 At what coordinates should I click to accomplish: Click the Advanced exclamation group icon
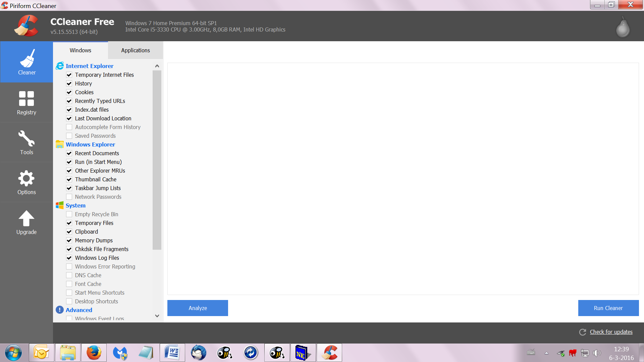60,310
